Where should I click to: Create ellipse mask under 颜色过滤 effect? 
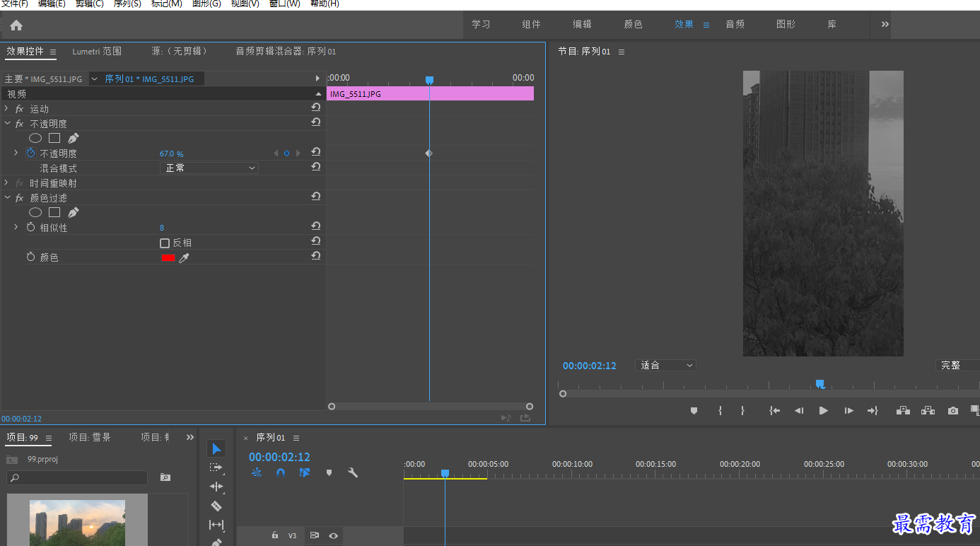coord(35,212)
